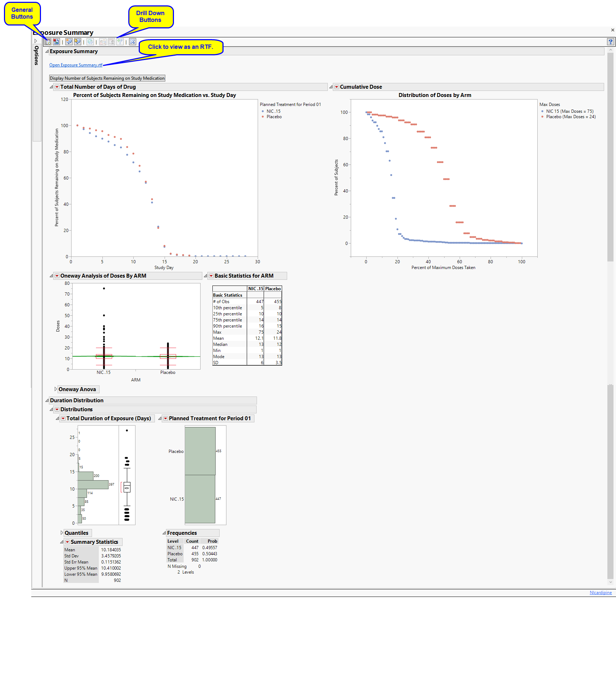Open the red triangle menu for Total Number of Days of Drug
The image size is (616, 686).
[57, 87]
